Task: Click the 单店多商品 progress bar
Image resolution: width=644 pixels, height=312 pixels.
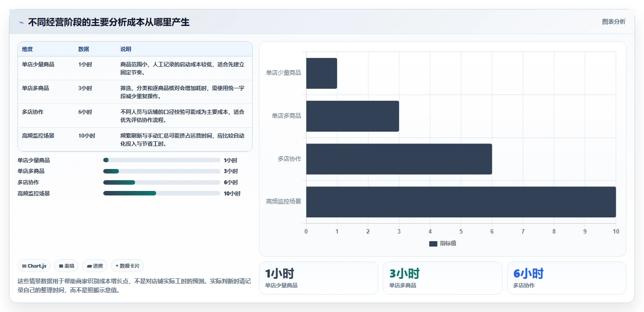Action: coord(162,171)
